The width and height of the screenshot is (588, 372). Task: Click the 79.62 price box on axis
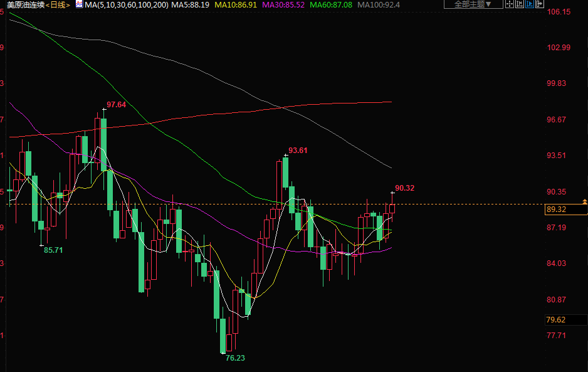[x=557, y=320]
